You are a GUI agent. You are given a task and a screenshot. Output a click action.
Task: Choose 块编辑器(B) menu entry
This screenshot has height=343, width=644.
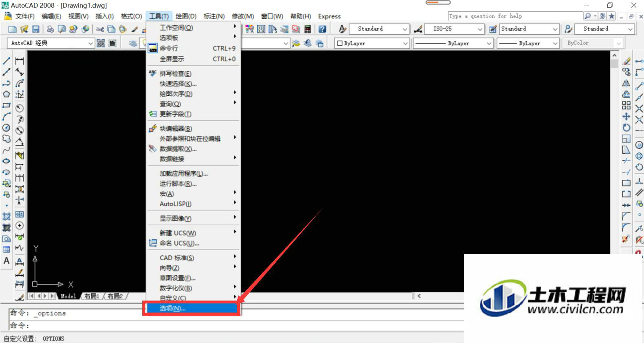coord(194,128)
